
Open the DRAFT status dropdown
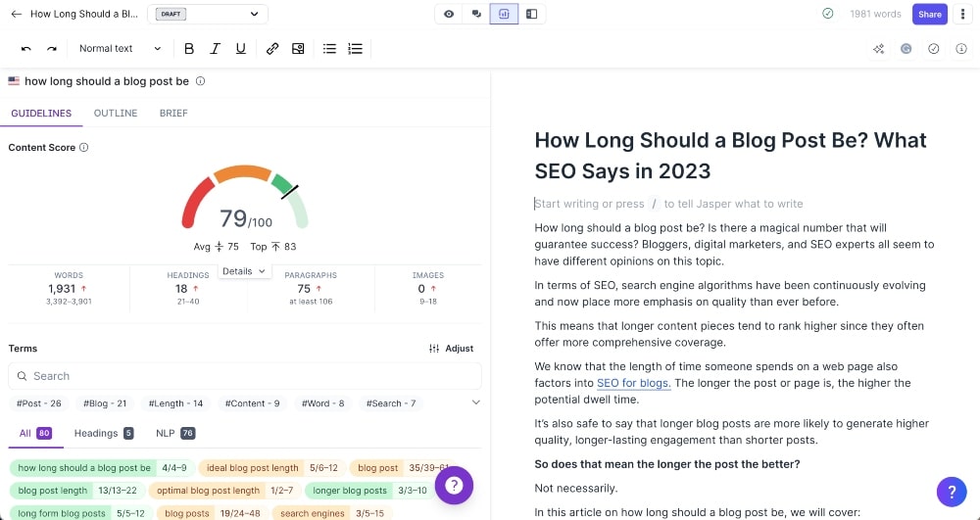208,14
